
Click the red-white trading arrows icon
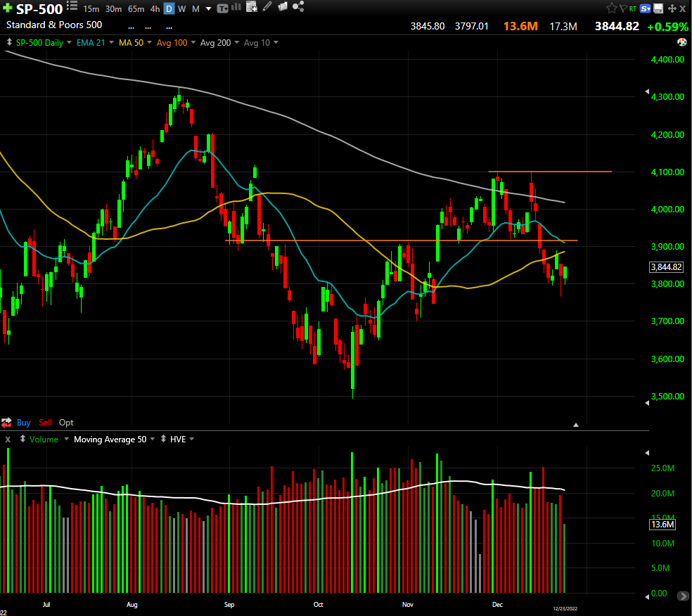(6, 423)
